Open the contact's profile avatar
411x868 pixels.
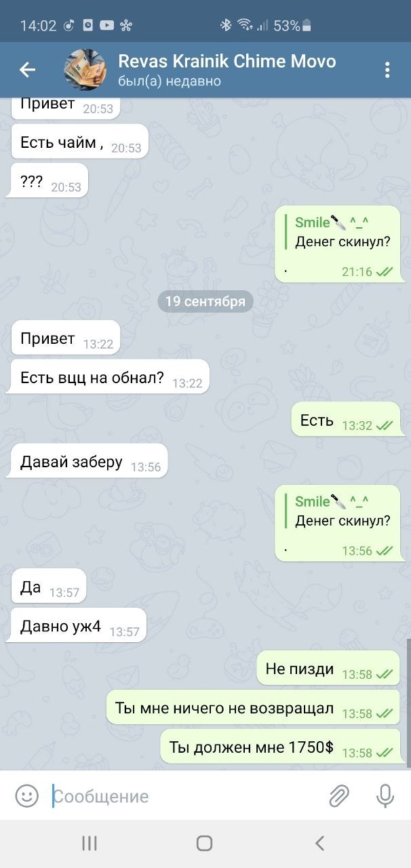coord(85,70)
